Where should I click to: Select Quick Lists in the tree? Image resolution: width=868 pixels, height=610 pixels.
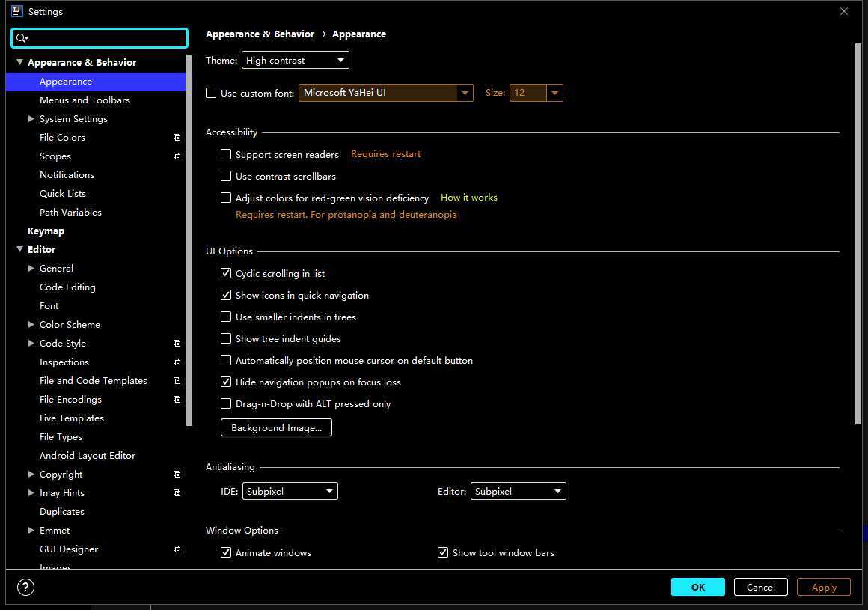coord(63,194)
